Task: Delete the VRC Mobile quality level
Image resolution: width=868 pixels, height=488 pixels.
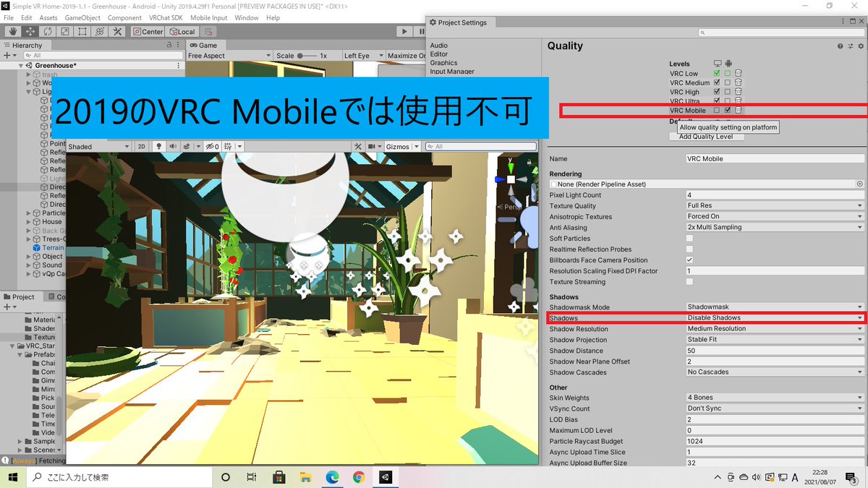Action: click(x=739, y=111)
